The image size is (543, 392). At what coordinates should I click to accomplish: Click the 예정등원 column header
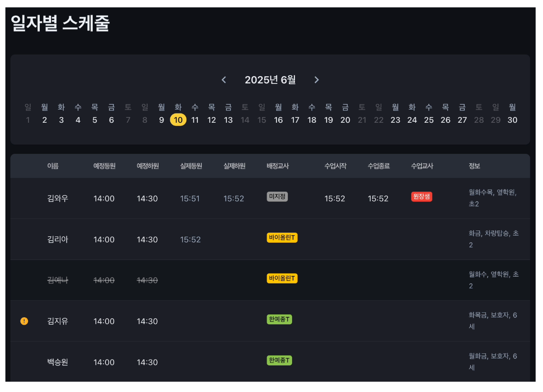pos(105,166)
